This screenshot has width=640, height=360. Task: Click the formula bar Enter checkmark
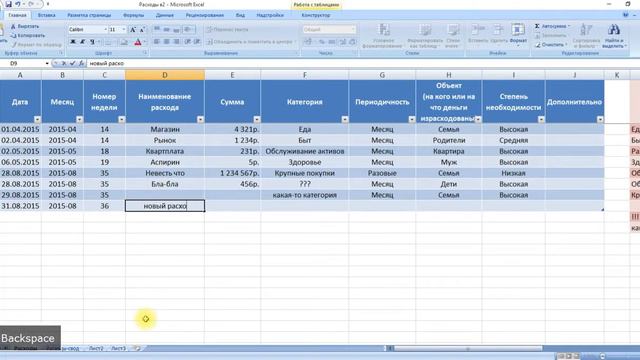tap(72, 63)
